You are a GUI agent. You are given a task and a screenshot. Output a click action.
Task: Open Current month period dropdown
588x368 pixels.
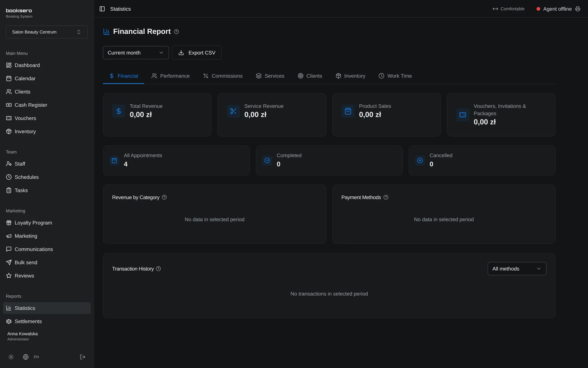point(136,53)
